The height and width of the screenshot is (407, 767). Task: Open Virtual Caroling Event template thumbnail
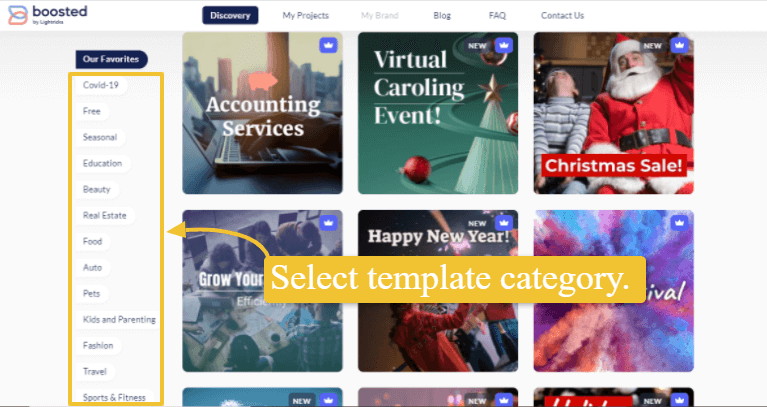438,113
